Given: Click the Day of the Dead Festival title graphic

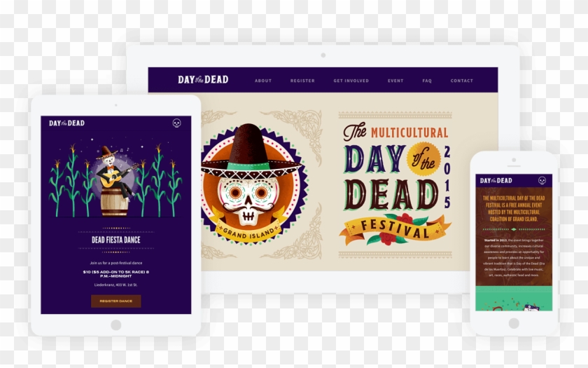Looking at the screenshot, I should [x=395, y=185].
